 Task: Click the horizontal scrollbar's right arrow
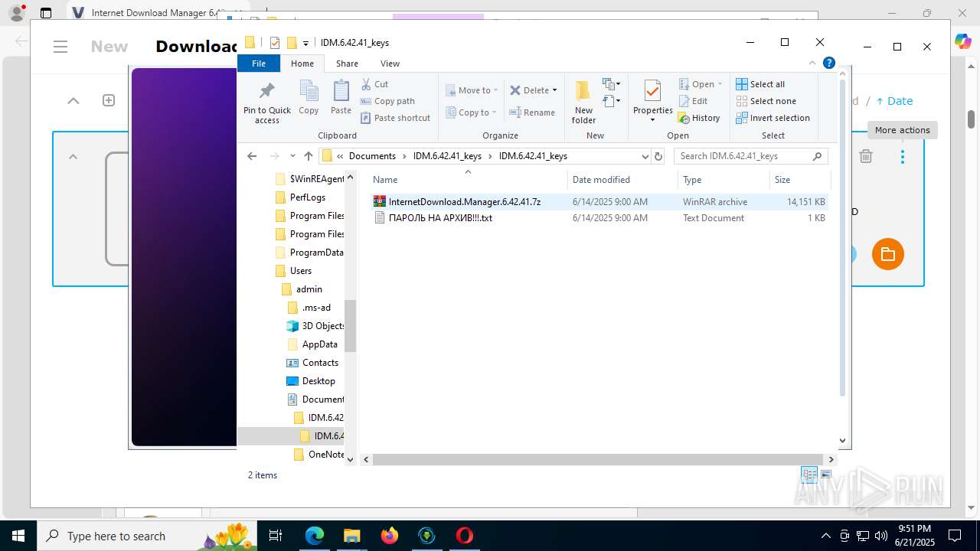(831, 459)
